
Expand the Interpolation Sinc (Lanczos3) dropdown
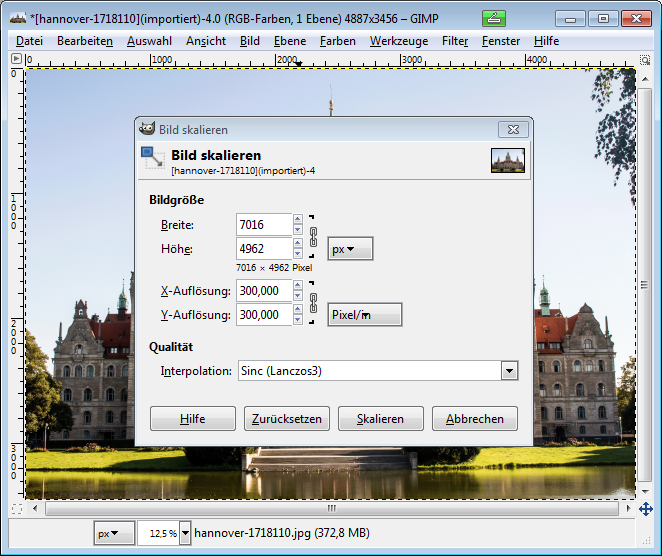(509, 371)
